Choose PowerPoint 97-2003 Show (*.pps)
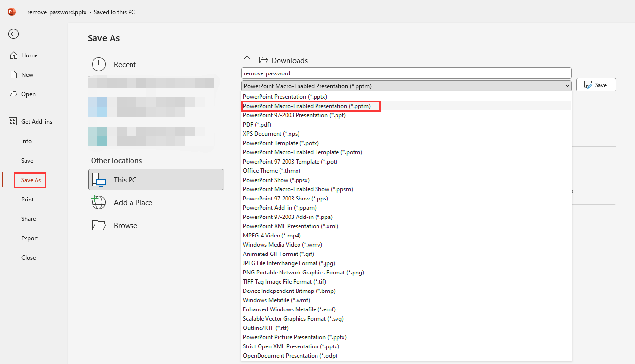635x364 pixels. (406, 199)
